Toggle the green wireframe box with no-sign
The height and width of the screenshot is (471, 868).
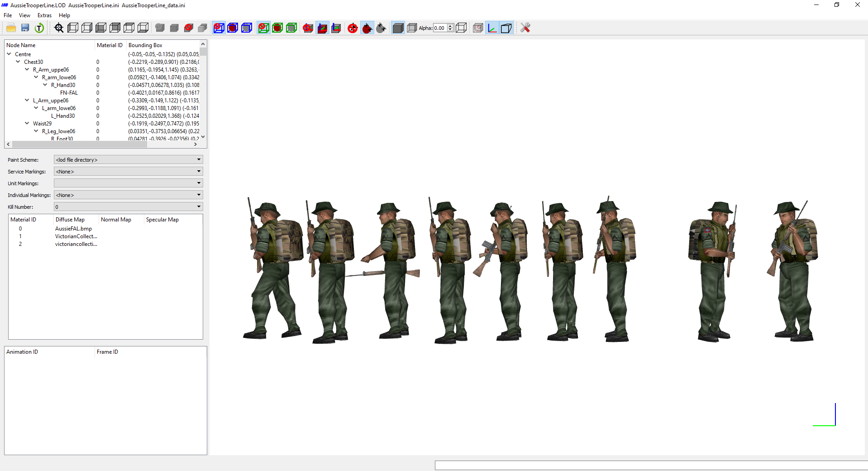(x=263, y=28)
